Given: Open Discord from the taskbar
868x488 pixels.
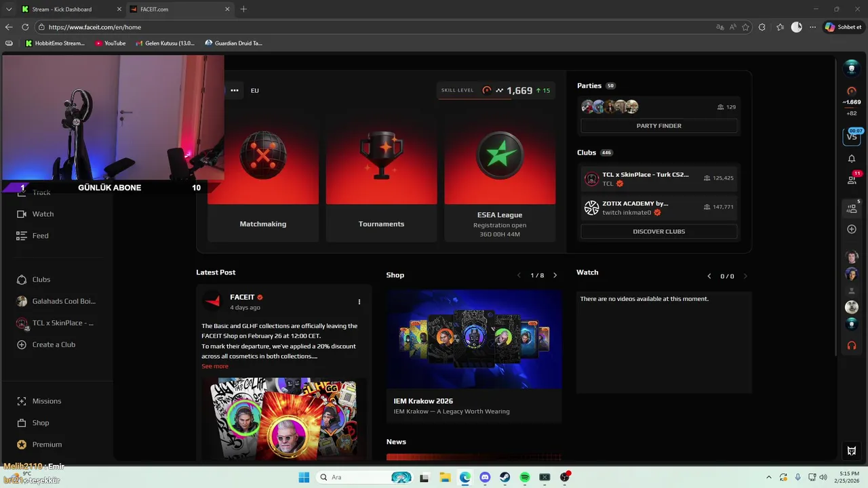Looking at the screenshot, I should coord(485,477).
